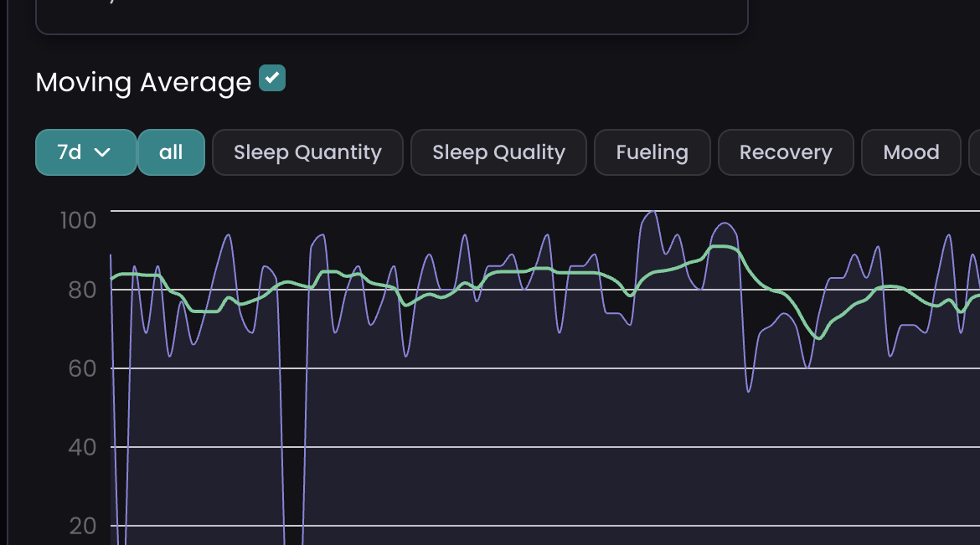Click the 100 y-axis label

(x=78, y=221)
